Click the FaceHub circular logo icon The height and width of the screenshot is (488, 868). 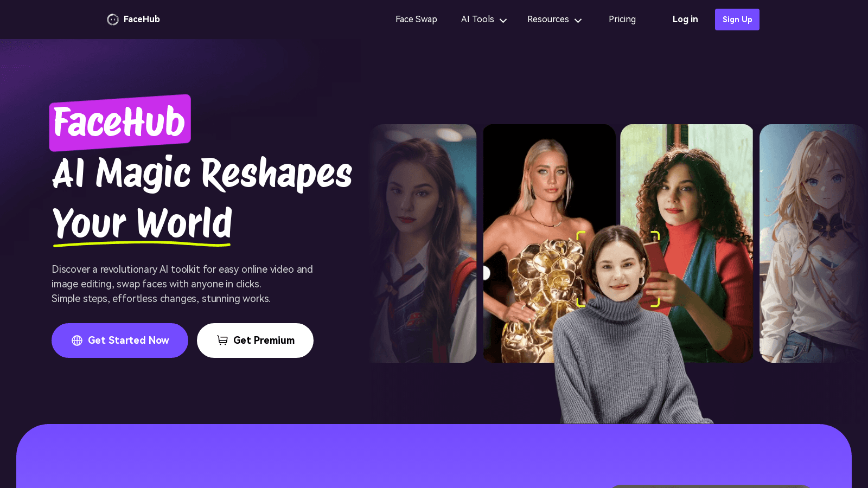pyautogui.click(x=113, y=20)
